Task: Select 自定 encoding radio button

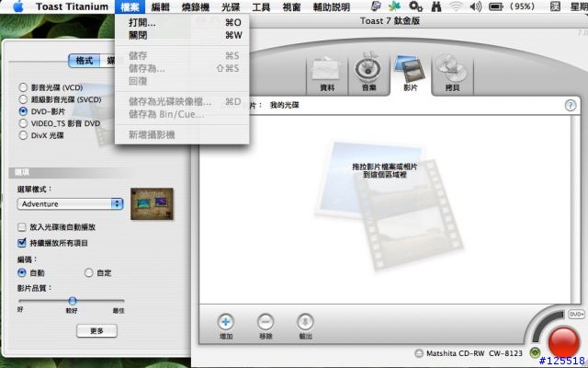Action: 88,273
